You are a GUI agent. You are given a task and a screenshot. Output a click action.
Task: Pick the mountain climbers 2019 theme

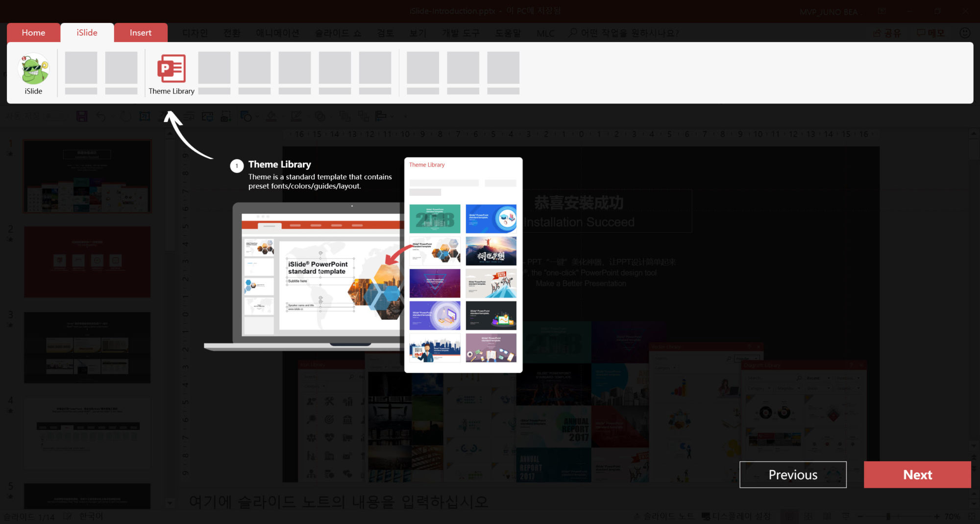pyautogui.click(x=491, y=283)
